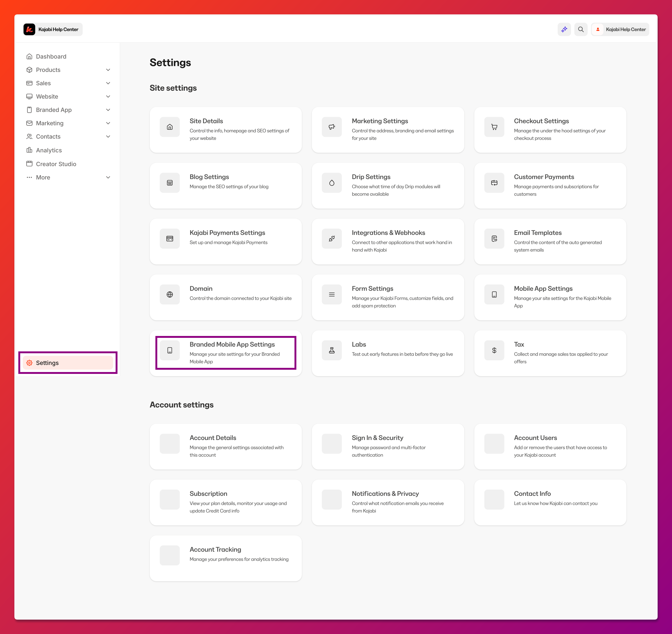Open Account Details title link
This screenshot has height=634, width=672.
coord(213,438)
